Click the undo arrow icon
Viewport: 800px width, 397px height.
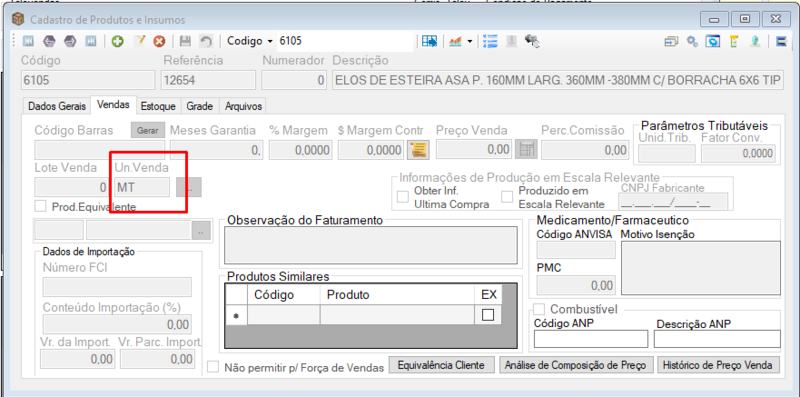tap(206, 41)
